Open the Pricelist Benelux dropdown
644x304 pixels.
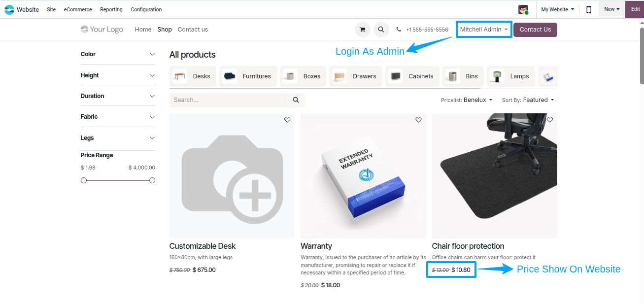[x=467, y=100]
